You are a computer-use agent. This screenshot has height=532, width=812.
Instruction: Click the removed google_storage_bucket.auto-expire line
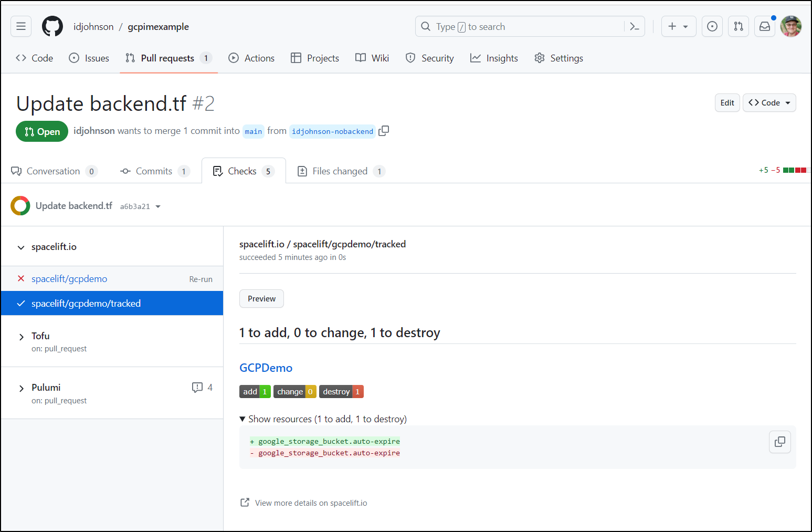click(325, 453)
